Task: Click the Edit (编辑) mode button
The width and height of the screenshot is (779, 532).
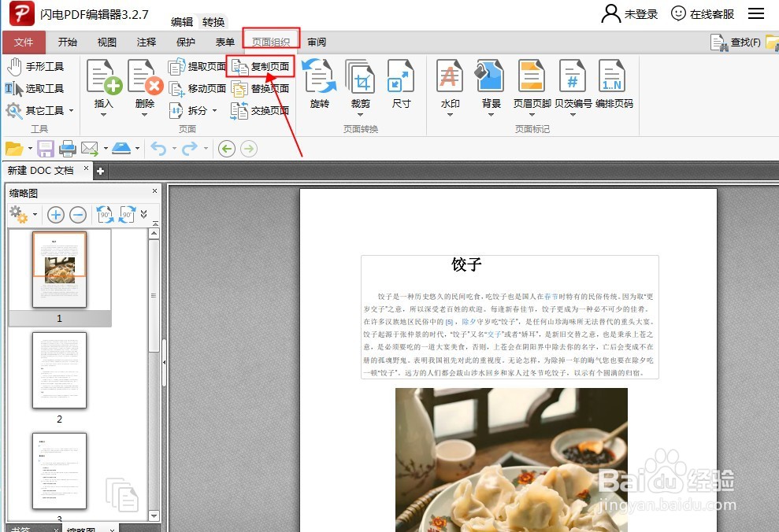Action: 182,22
